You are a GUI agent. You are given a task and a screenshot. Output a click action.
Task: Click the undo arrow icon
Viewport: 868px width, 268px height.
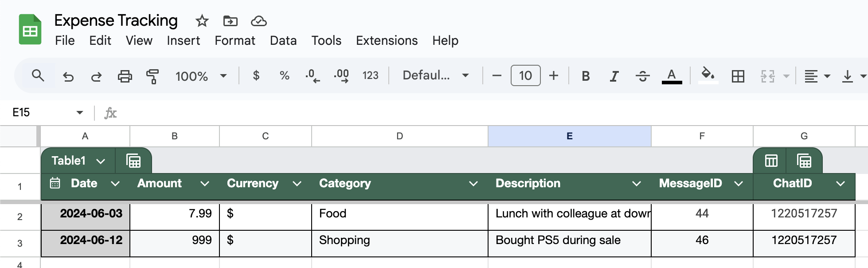pos(68,76)
